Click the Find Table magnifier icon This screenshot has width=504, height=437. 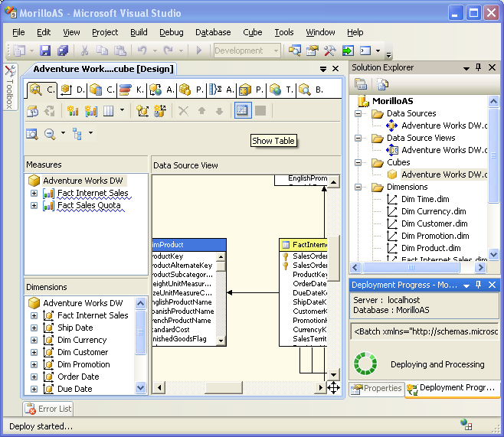[32, 134]
